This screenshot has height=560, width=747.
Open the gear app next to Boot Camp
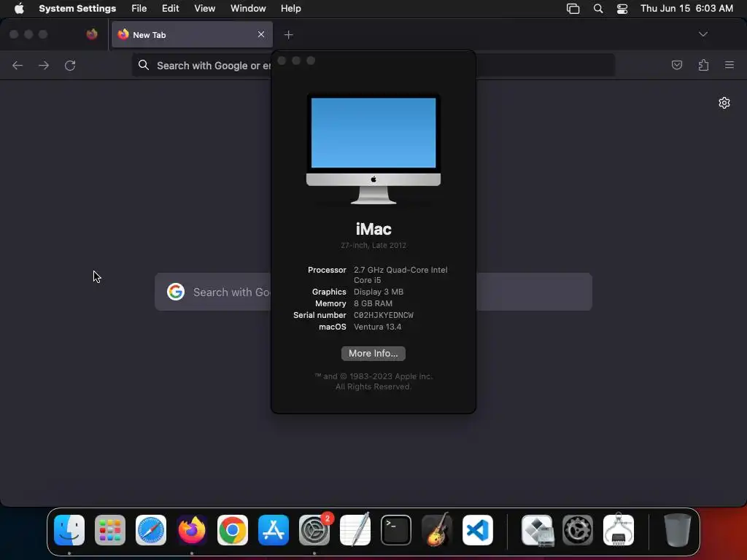(578, 530)
